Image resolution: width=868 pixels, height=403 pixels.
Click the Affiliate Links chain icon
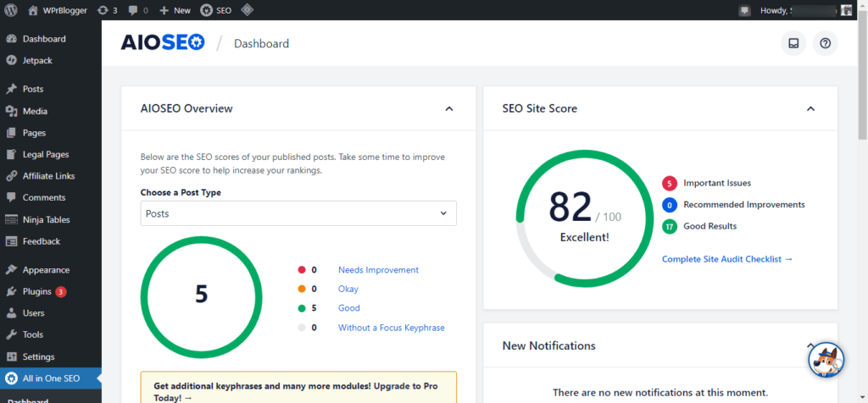(x=11, y=176)
